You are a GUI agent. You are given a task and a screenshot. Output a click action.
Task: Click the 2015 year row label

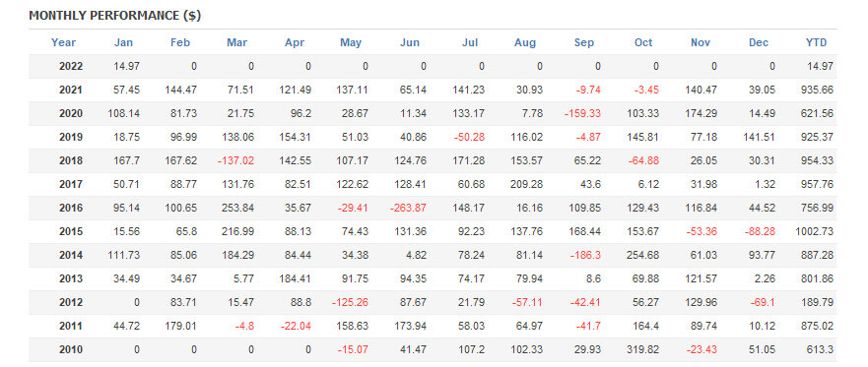tap(71, 231)
